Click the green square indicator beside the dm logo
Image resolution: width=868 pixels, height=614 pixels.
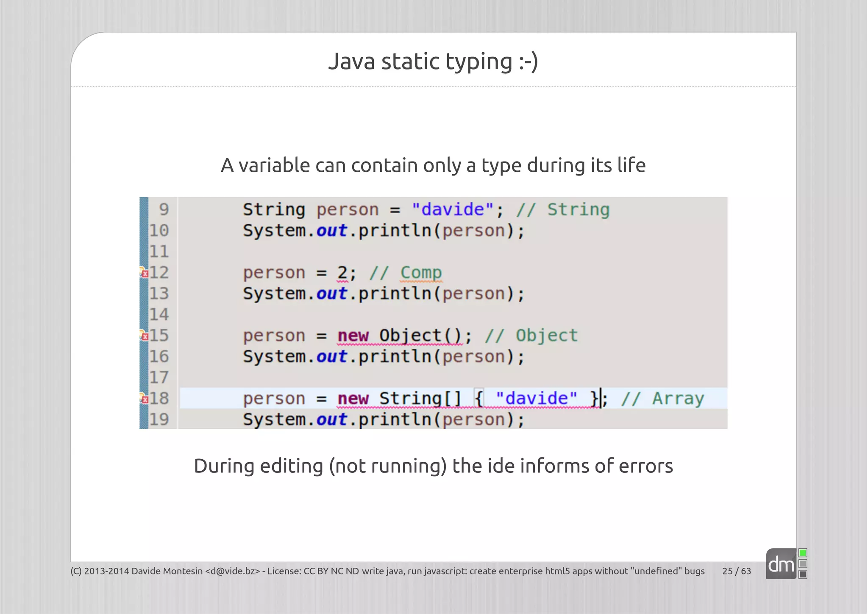[803, 553]
